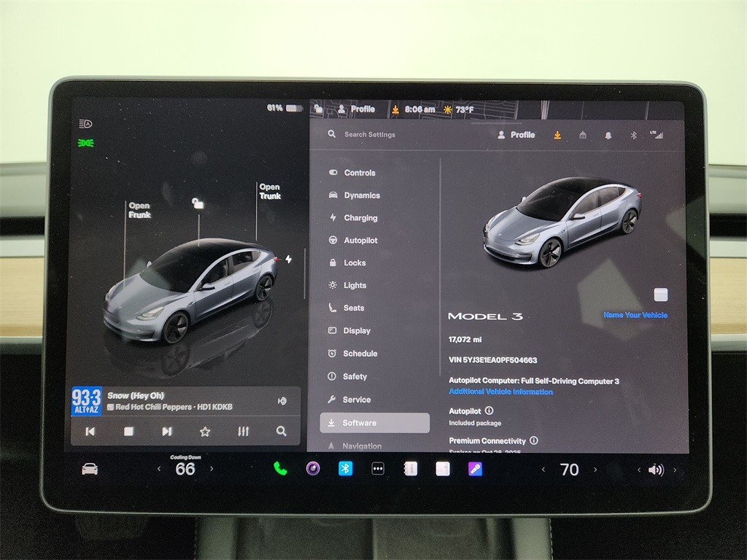Tap the audio source icon in media card
747x560 pixels.
tap(282, 401)
